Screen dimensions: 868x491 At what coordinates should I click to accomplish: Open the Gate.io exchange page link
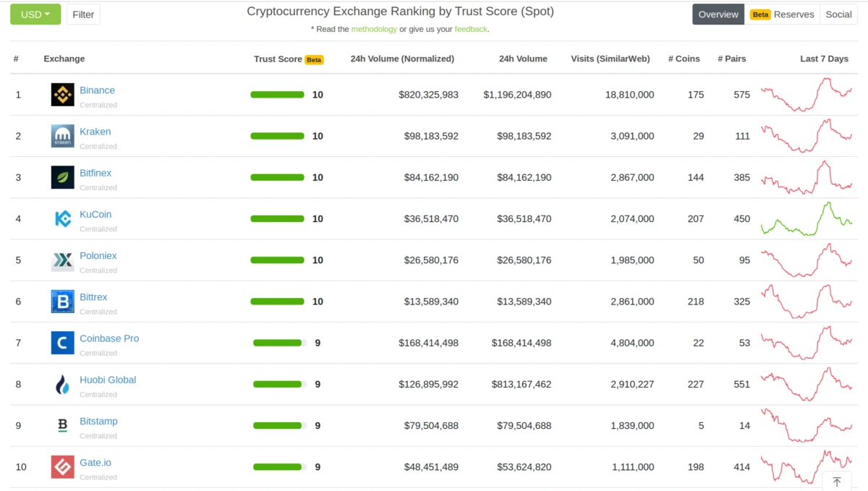(95, 462)
